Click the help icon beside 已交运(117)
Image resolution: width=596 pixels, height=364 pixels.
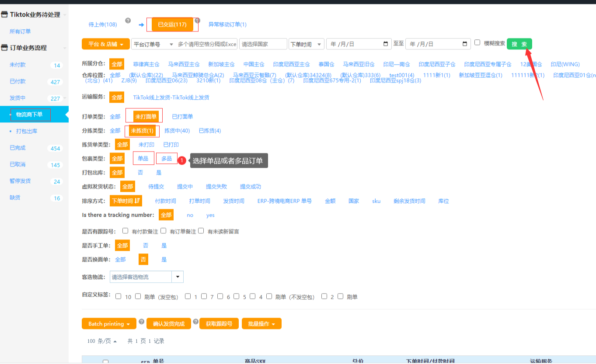pyautogui.click(x=198, y=21)
